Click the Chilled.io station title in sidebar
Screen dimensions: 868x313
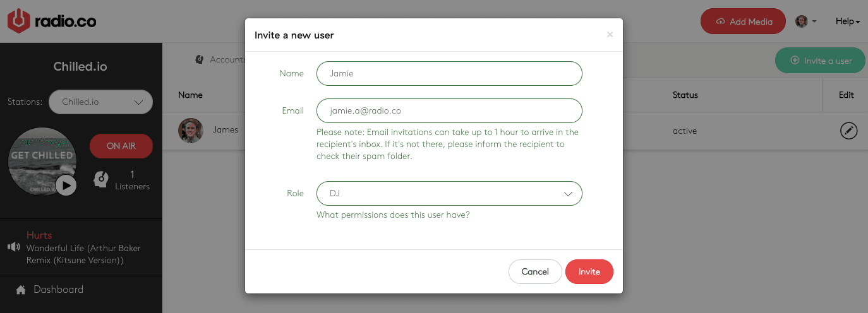(x=80, y=67)
